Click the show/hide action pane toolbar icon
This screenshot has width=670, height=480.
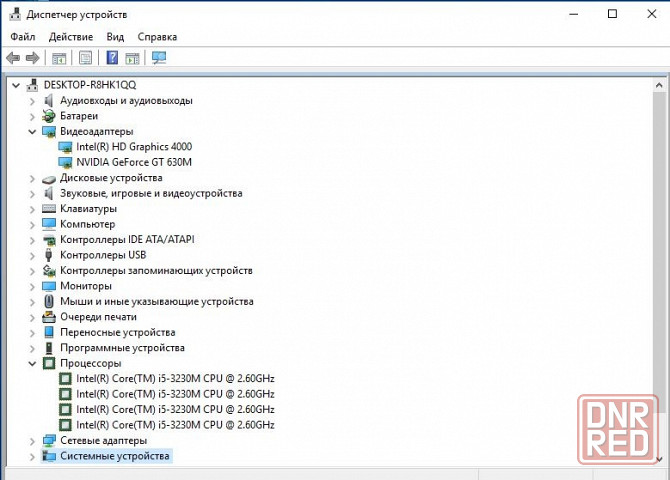click(132, 58)
